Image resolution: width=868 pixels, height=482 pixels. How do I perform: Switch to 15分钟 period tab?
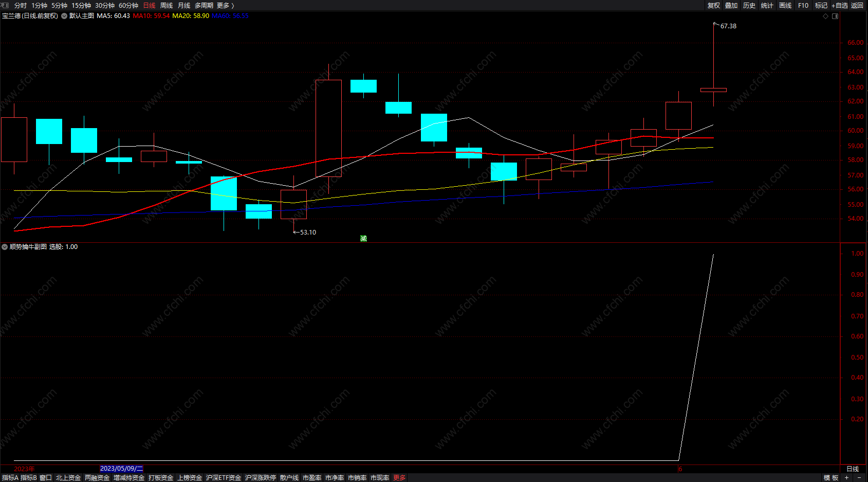tap(81, 5)
